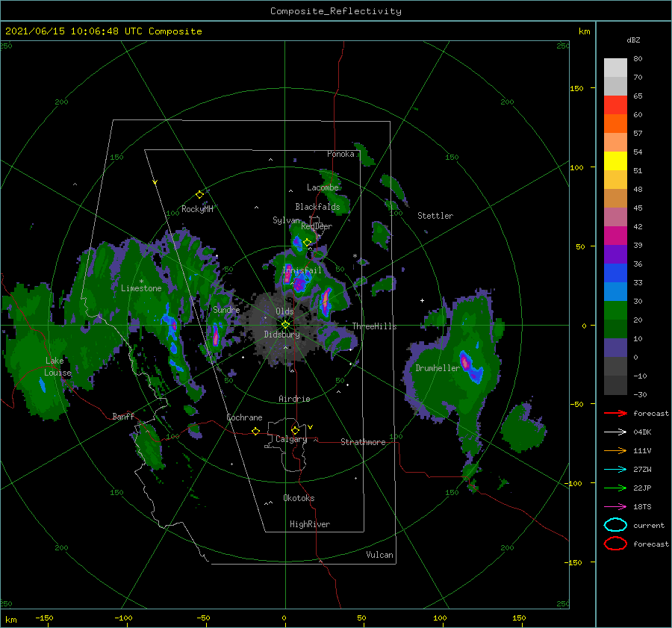Screen dimensions: 672x628
Task: Click the Calgary city label
Action: [x=291, y=439]
